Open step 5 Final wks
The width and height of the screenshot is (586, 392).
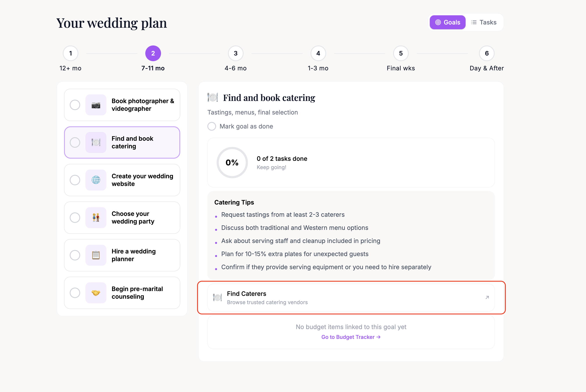click(x=401, y=53)
